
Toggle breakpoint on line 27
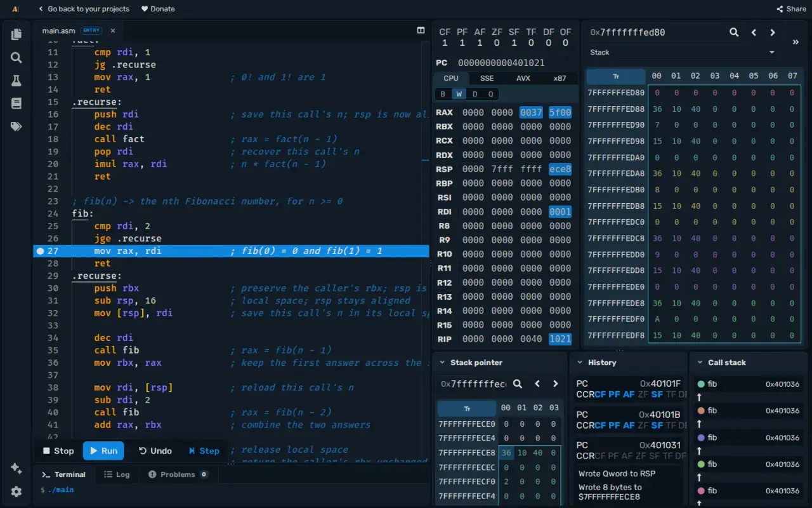tap(41, 251)
